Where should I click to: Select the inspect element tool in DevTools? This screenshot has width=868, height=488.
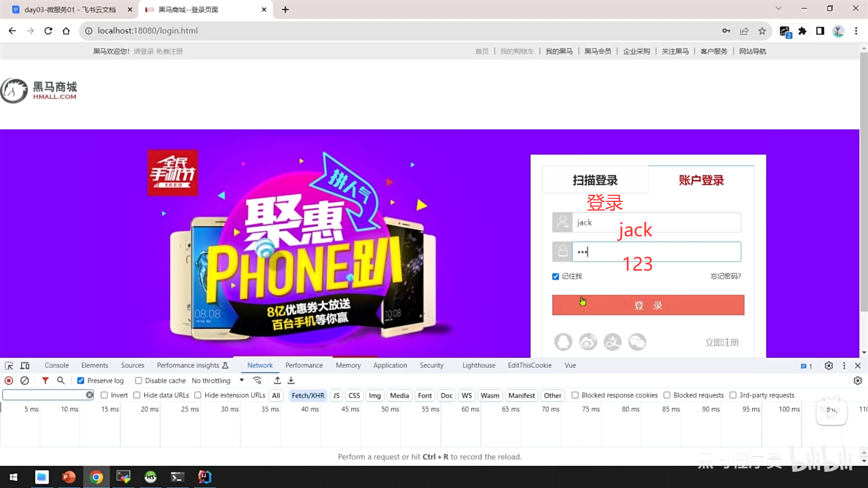8,365
